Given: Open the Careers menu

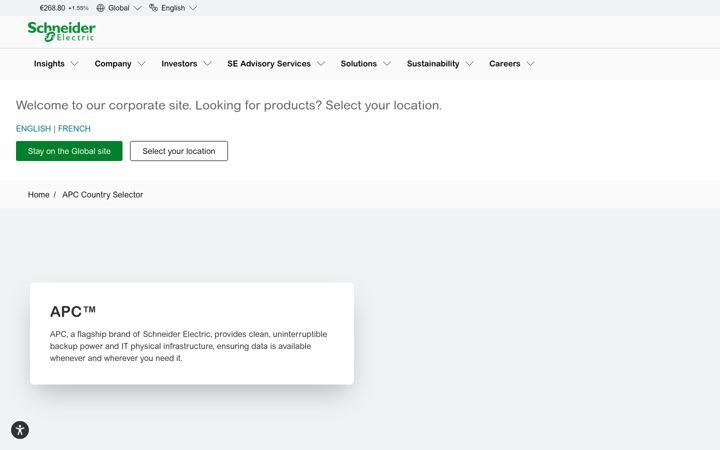Looking at the screenshot, I should pyautogui.click(x=505, y=64).
